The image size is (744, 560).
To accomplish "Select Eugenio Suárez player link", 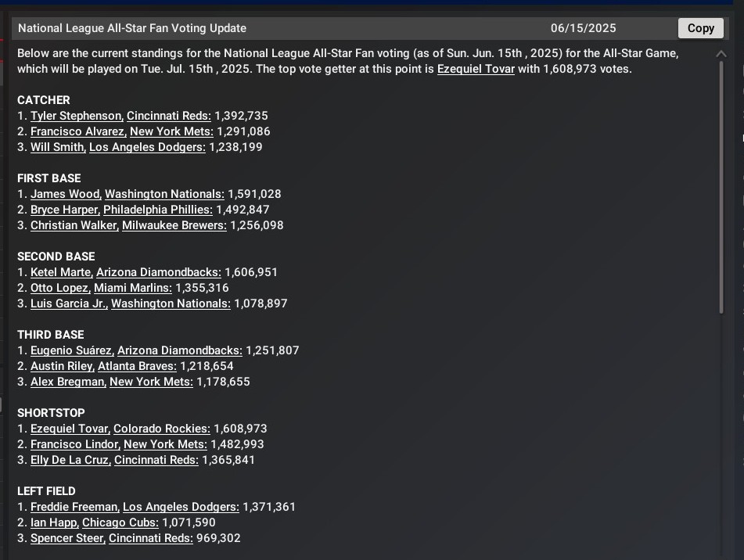I will pyautogui.click(x=72, y=350).
